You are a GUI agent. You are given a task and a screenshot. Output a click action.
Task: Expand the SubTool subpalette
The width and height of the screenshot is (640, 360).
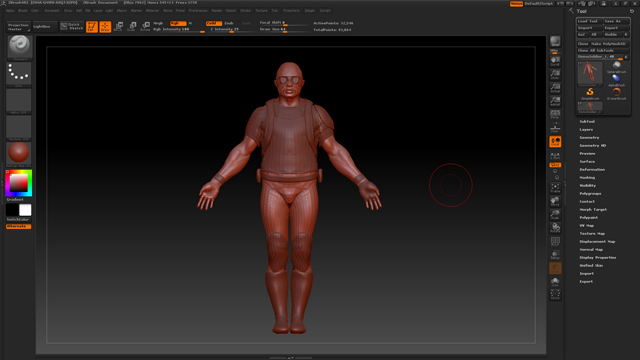[x=587, y=122]
